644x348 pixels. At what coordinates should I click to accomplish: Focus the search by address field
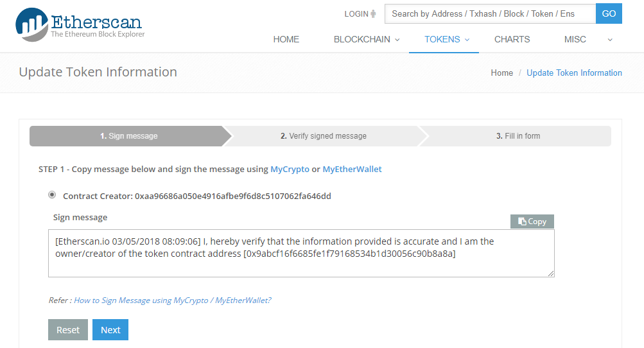(x=490, y=13)
